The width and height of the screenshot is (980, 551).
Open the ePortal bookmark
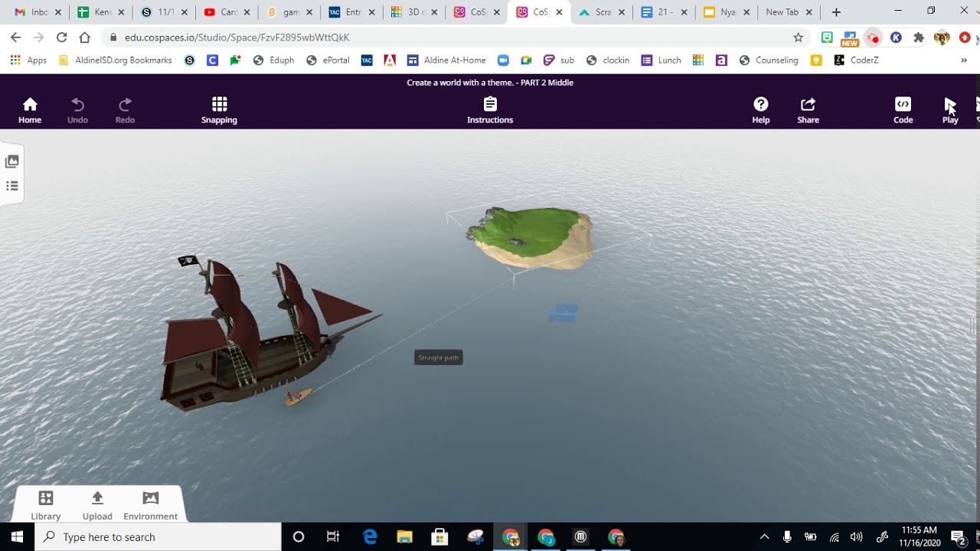(328, 60)
